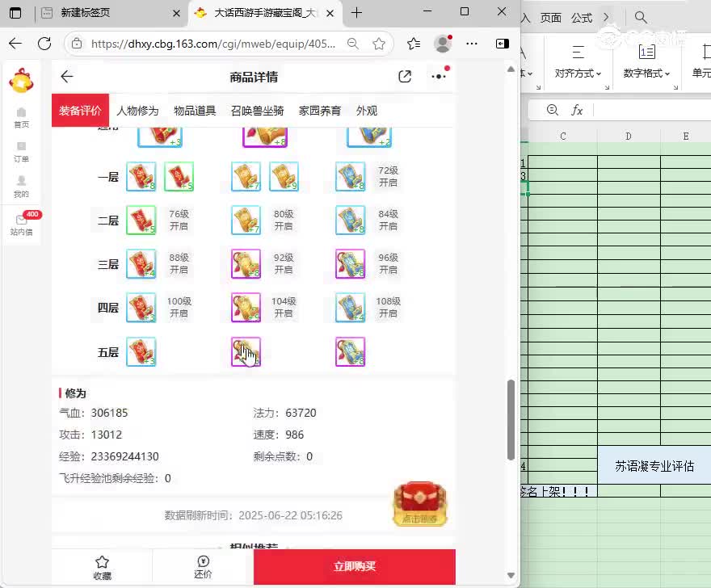
Task: Click the fx insert function icon
Action: pos(577,110)
